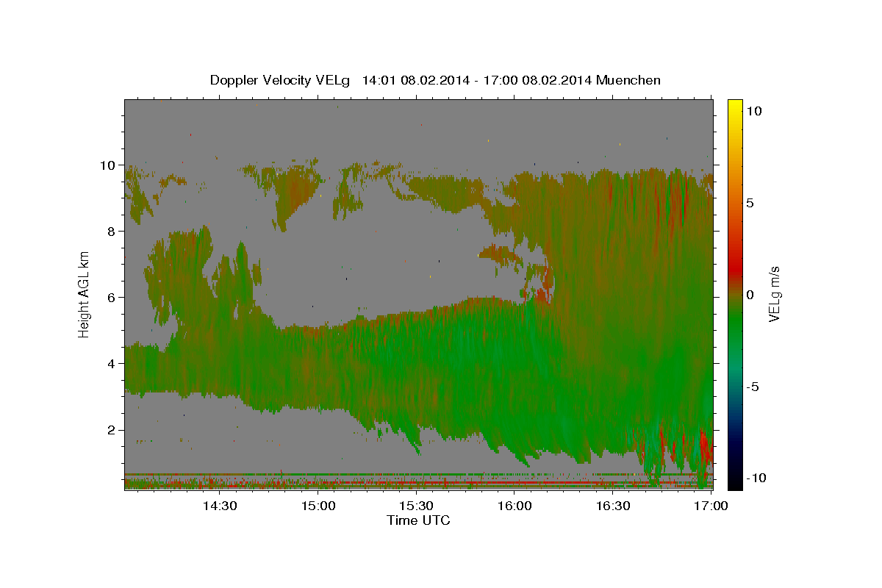Click the 'VELg m/s' colorbar label

pyautogui.click(x=774, y=295)
